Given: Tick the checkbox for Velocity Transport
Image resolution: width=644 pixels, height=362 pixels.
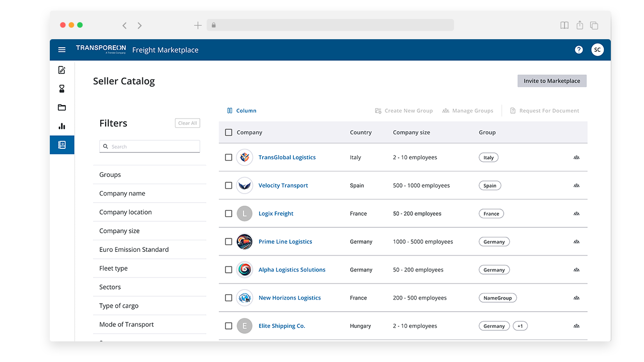Looking at the screenshot, I should [x=228, y=186].
